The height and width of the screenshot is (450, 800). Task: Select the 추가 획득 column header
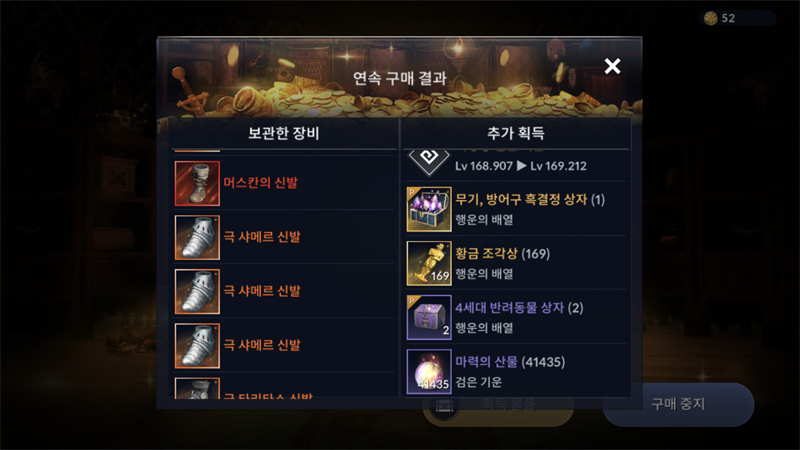pyautogui.click(x=515, y=133)
